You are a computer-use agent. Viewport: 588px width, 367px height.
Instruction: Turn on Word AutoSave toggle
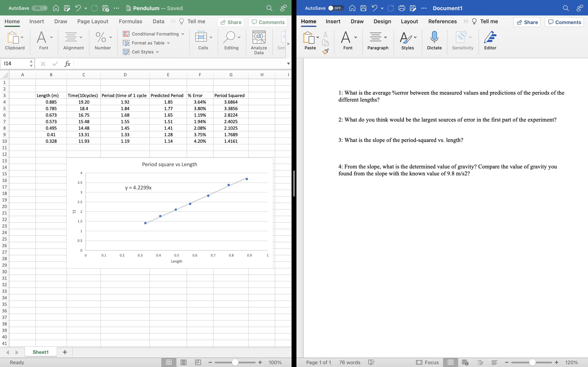point(336,8)
